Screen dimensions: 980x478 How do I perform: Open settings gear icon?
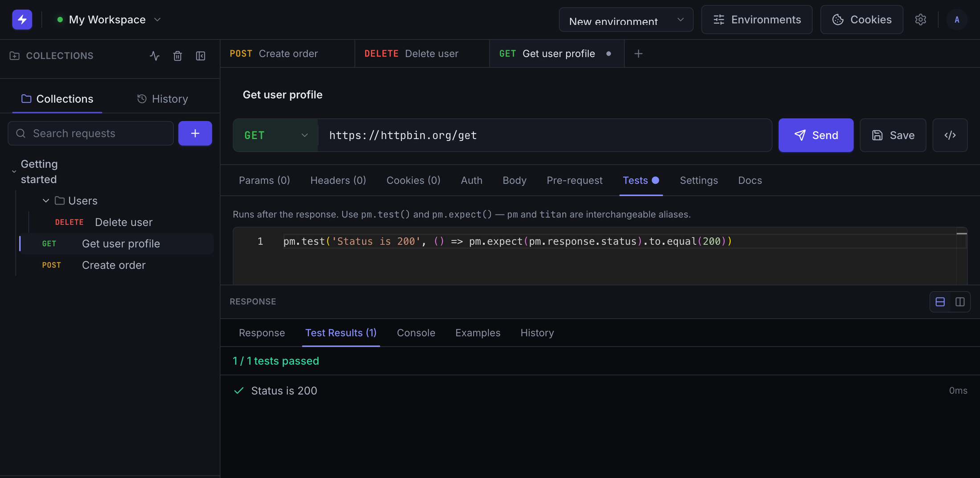click(921, 20)
